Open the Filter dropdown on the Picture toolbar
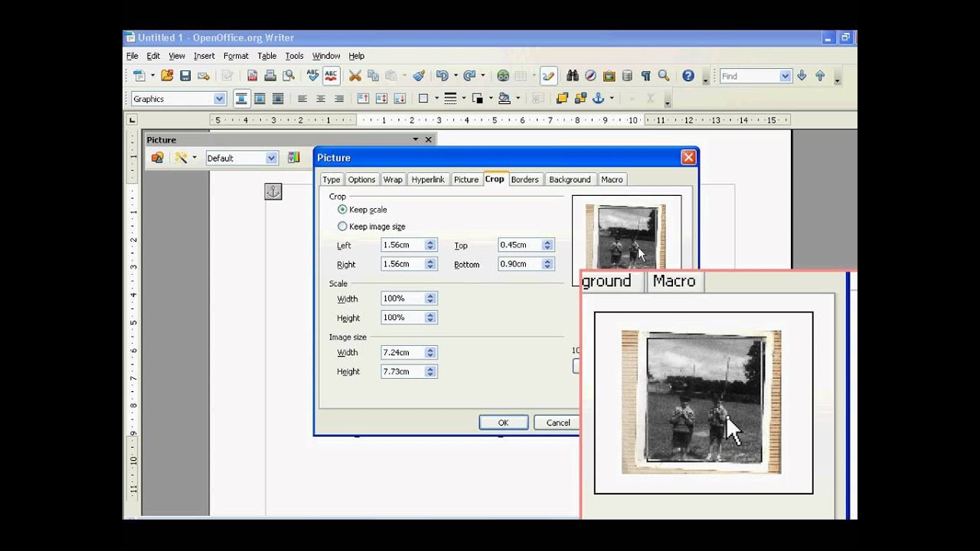 [194, 158]
